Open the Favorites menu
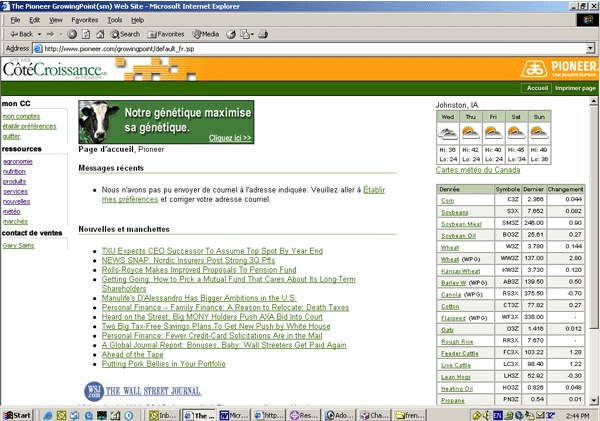Viewport: 600px width, 421px height. (85, 19)
